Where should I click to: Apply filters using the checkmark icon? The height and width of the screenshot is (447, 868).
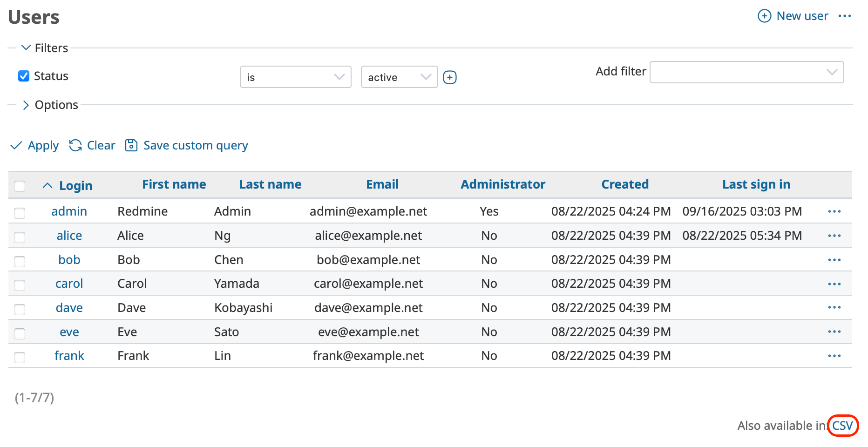[16, 145]
